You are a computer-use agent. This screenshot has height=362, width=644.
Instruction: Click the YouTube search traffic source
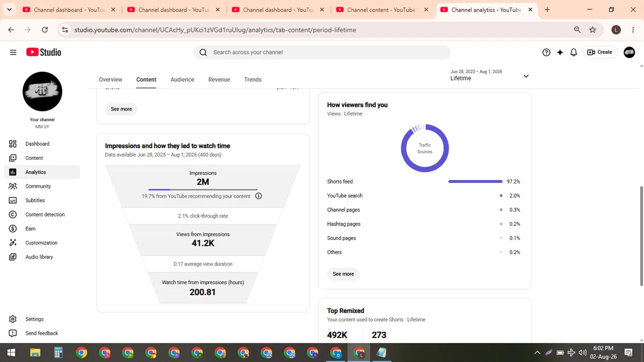tap(345, 196)
